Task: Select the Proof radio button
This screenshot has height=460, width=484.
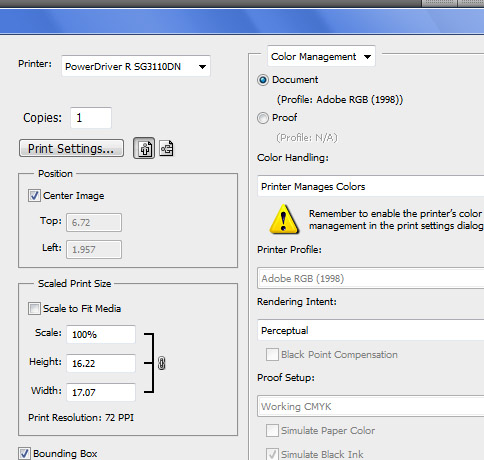Action: (263, 118)
